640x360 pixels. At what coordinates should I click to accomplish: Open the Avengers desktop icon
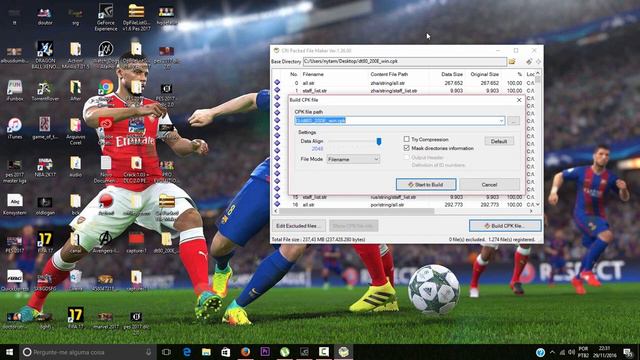pos(106,241)
